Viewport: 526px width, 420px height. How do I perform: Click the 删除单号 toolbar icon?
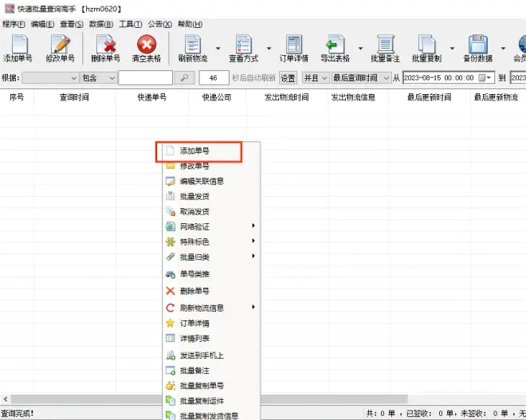pyautogui.click(x=105, y=45)
